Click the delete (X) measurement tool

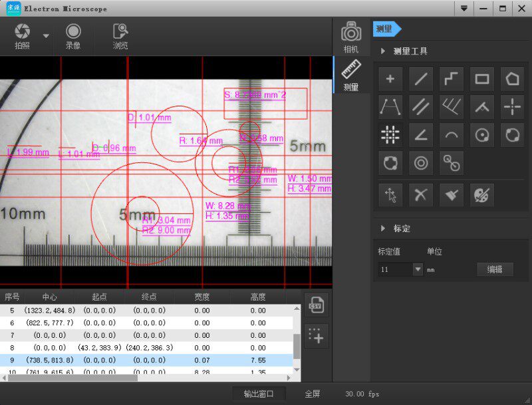421,195
